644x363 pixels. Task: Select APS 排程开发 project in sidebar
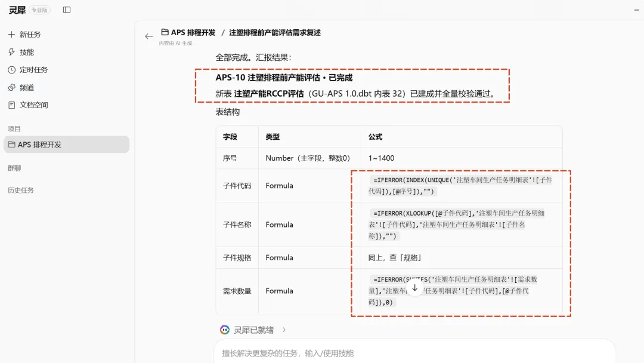(67, 144)
